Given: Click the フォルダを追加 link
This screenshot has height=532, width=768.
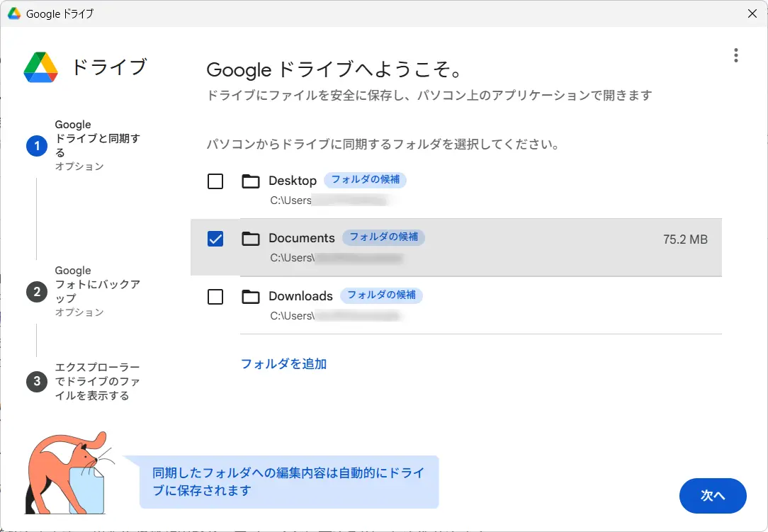Looking at the screenshot, I should click(x=283, y=364).
